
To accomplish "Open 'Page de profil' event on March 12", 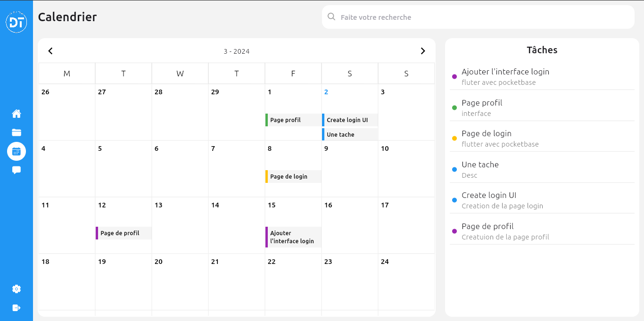I will (124, 233).
